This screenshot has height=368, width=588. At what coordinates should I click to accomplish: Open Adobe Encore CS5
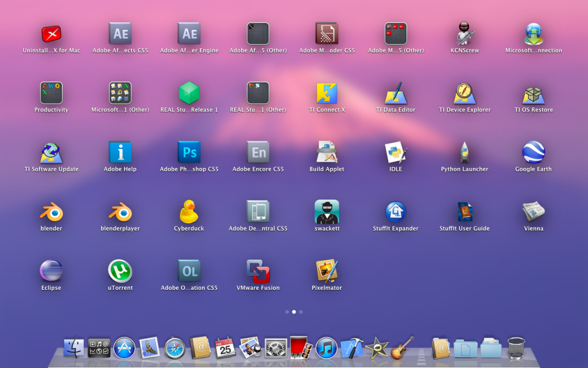(x=258, y=152)
